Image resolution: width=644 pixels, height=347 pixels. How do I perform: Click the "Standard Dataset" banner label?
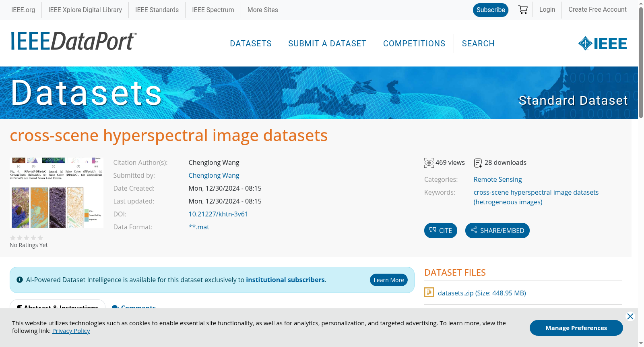[x=573, y=100]
